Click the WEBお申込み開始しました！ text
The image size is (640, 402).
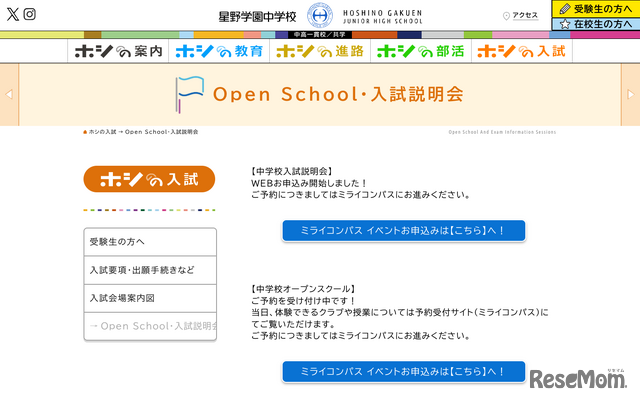pos(309,183)
